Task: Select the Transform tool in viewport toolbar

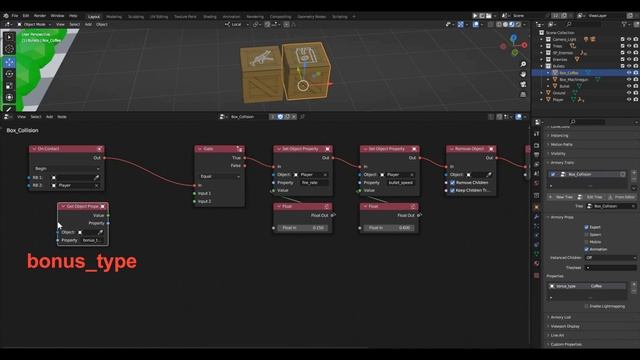Action: (x=9, y=98)
